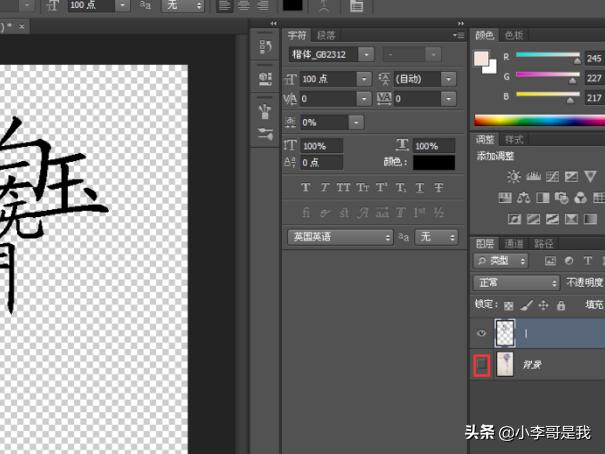
Task: Toggle the text-layer filter T icon
Action: tap(588, 261)
